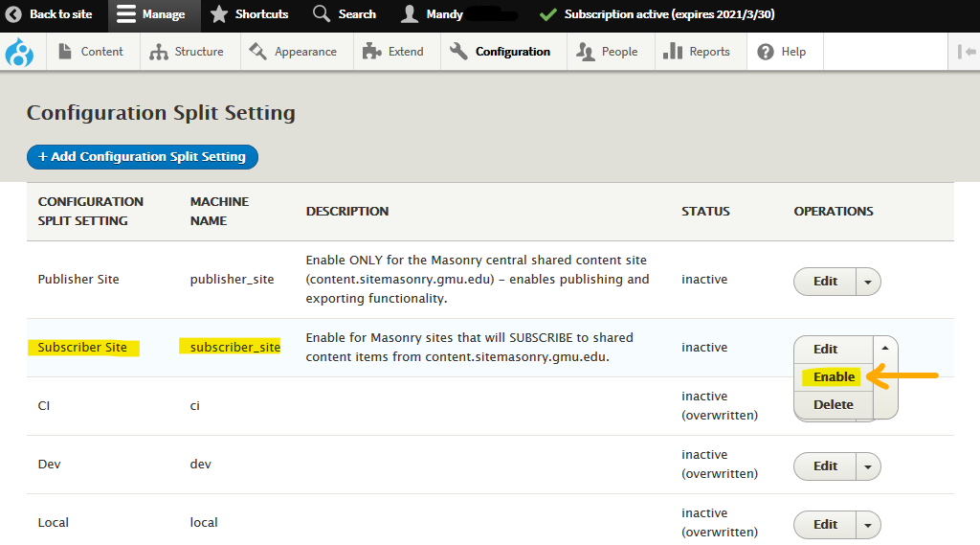Collapse Subscriber Site operations dropdown arrow
The height and width of the screenshot is (545, 980).
click(x=885, y=348)
